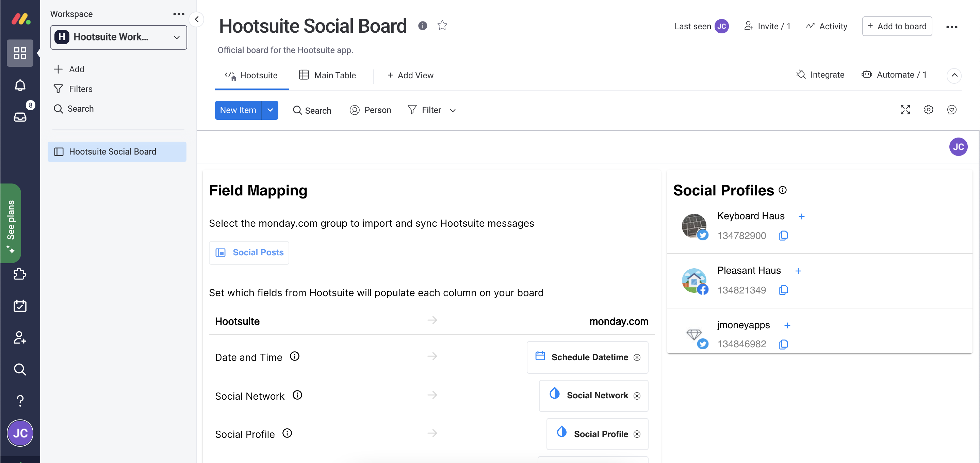Expand the Filter options chevron
This screenshot has height=463, width=980.
(452, 110)
